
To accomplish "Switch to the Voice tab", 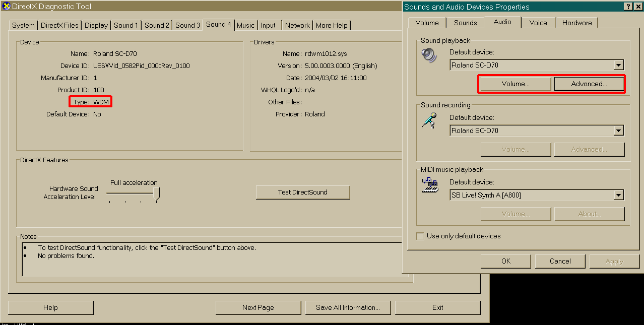I will [538, 23].
